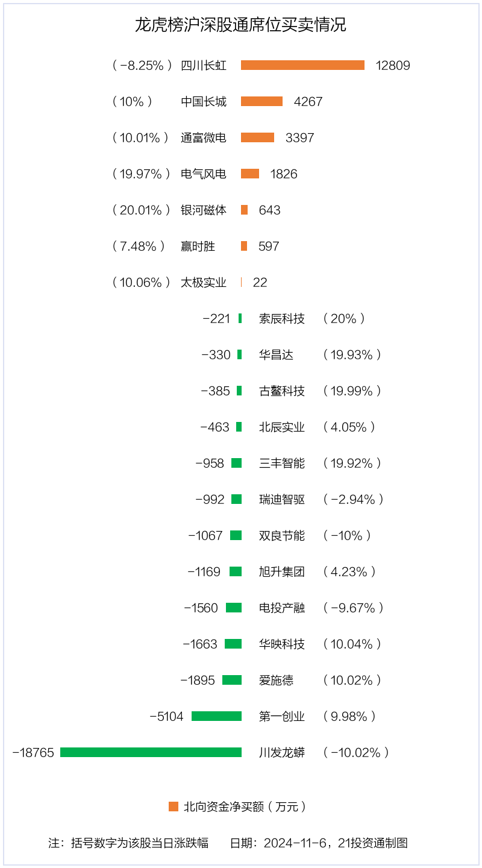The height and width of the screenshot is (868, 482).
Task: Click the 爱施德 green bar
Action: pos(232,680)
